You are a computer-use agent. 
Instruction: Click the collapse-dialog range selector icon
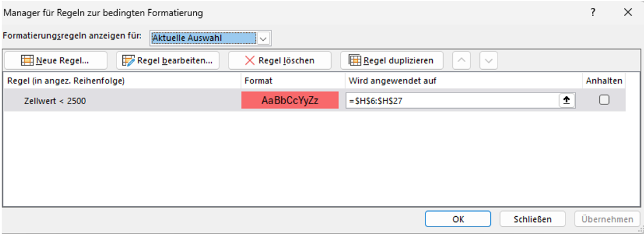click(x=567, y=101)
